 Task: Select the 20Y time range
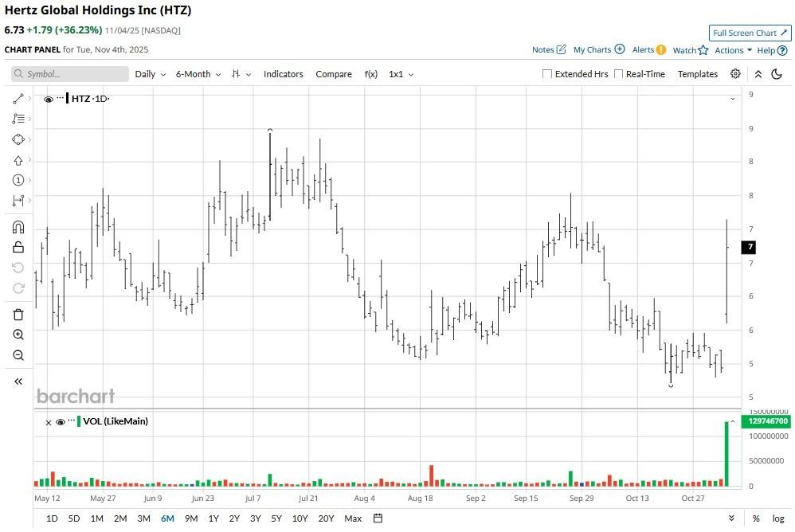[326, 518]
